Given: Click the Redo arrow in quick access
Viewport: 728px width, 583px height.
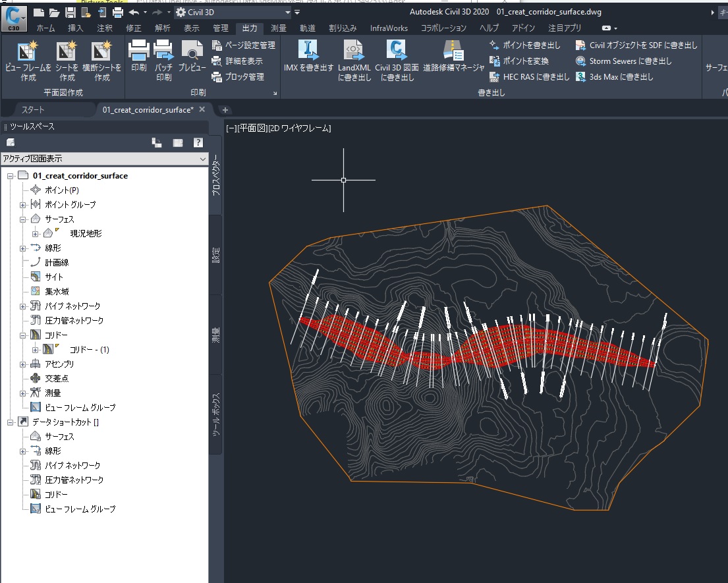Looking at the screenshot, I should (x=157, y=13).
